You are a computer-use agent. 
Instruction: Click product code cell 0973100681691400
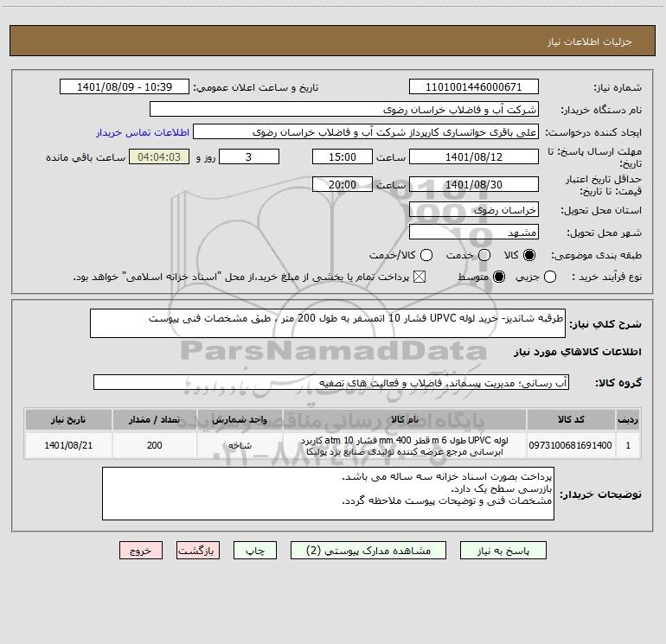pyautogui.click(x=571, y=445)
